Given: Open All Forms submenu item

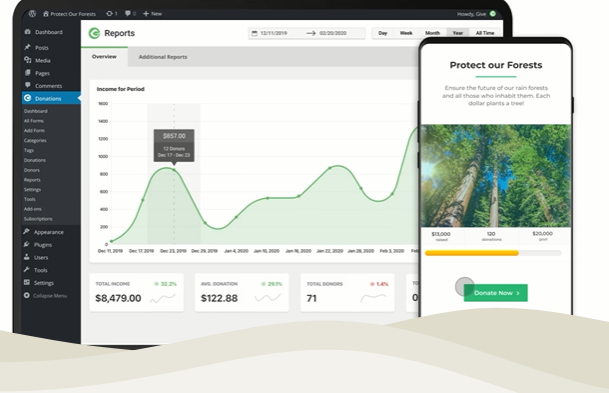Looking at the screenshot, I should tap(34, 121).
